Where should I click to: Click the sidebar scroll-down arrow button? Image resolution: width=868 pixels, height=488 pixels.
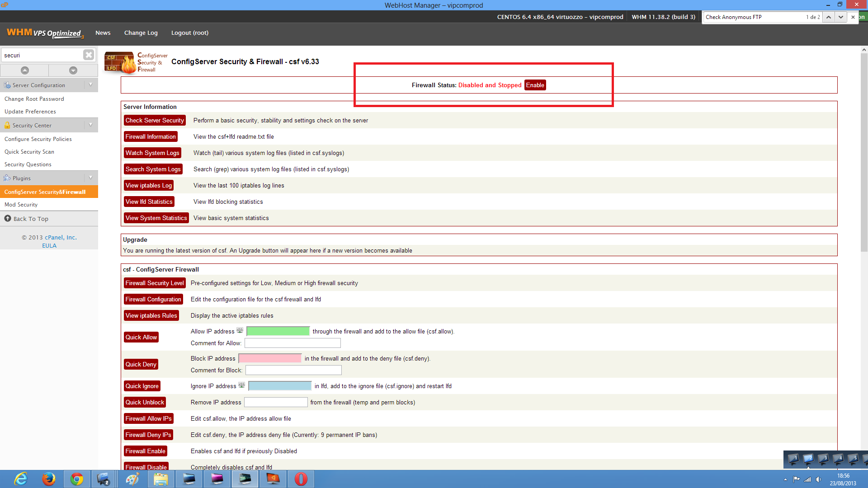pyautogui.click(x=73, y=70)
